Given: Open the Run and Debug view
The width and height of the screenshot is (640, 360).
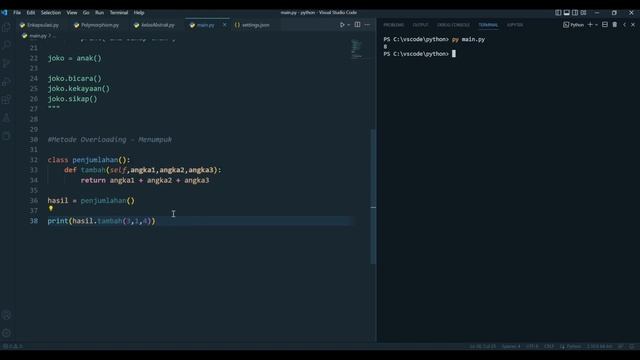Looking at the screenshot, I should point(6,82).
